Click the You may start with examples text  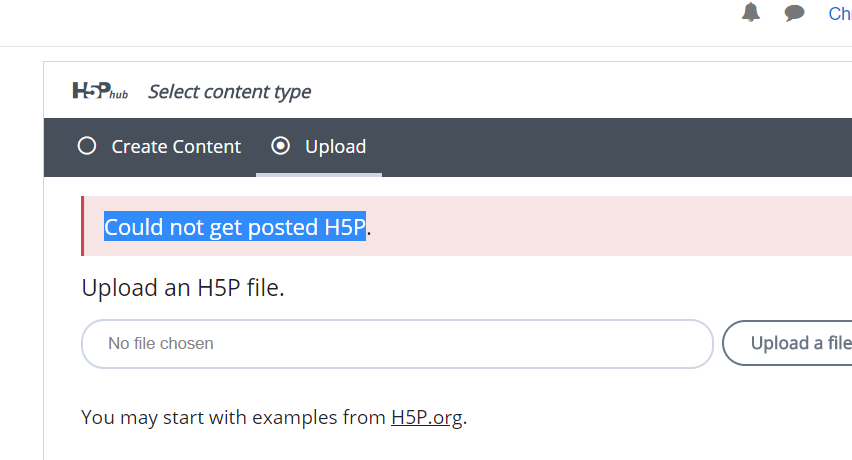pyautogui.click(x=233, y=418)
